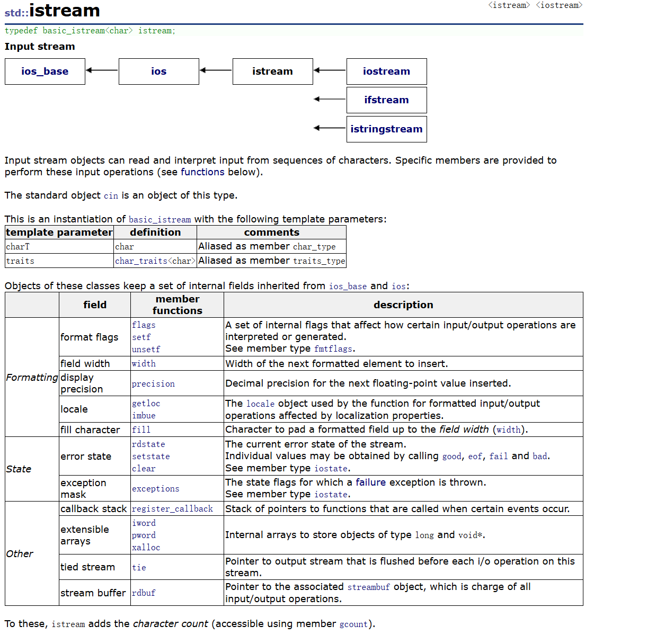The image size is (656, 644).
Task: Open the eof link in description
Action: coord(475,457)
